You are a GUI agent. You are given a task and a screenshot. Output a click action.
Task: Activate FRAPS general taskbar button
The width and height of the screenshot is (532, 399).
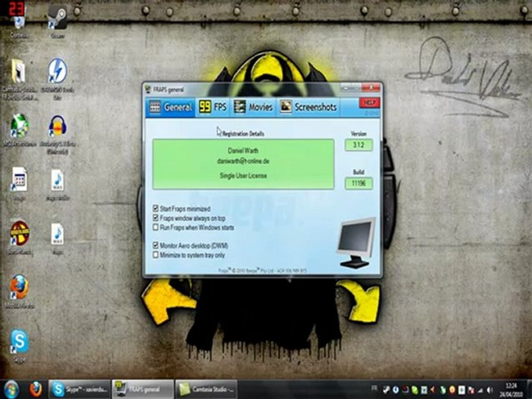(x=142, y=390)
